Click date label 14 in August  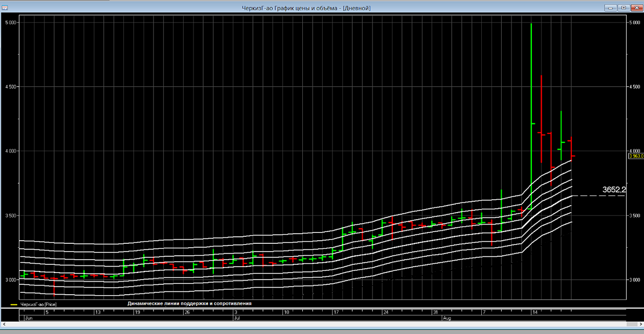point(535,312)
